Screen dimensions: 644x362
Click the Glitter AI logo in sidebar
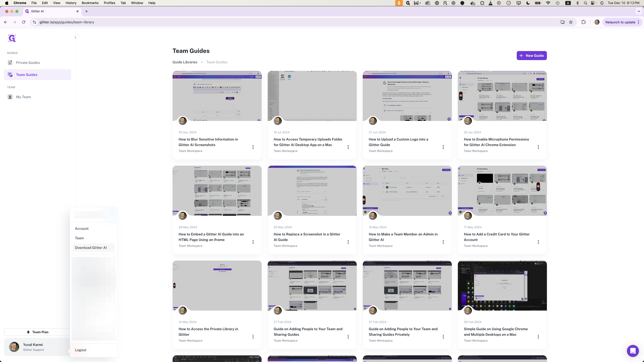click(x=12, y=38)
